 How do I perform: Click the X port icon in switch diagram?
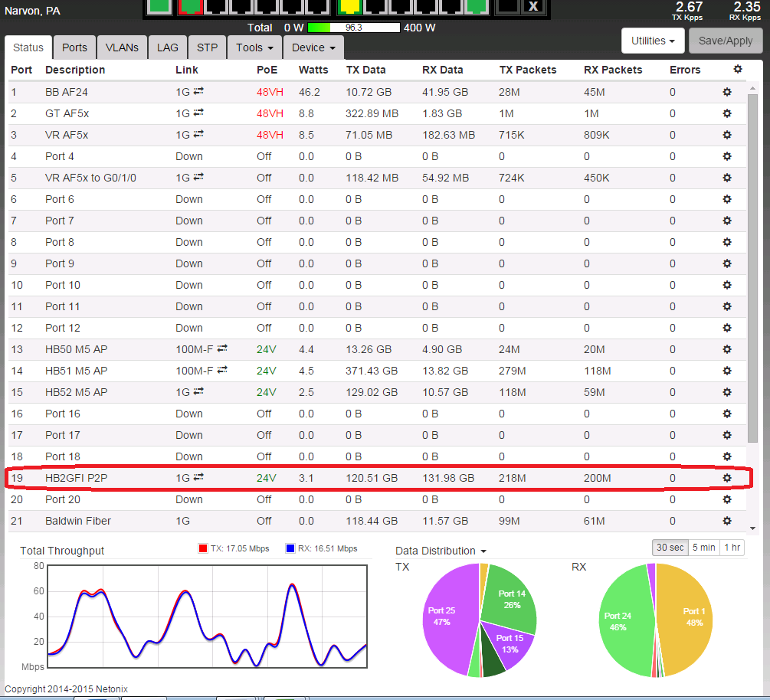tap(532, 6)
